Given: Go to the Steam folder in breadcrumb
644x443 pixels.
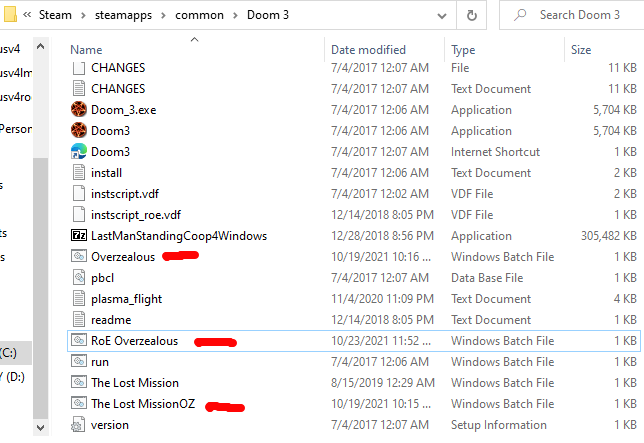Looking at the screenshot, I should coord(55,15).
